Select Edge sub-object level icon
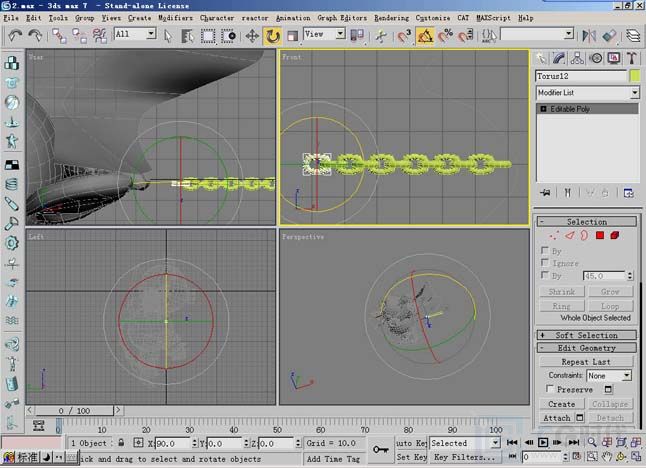646x468 pixels. [x=570, y=236]
